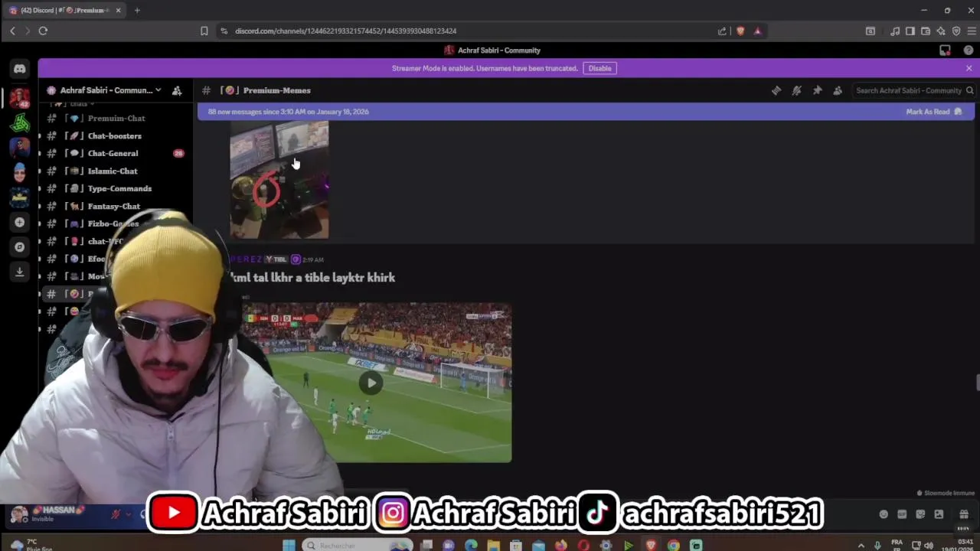The height and width of the screenshot is (551, 980).
Task: Close the Discord browser tab
Action: 118,10
